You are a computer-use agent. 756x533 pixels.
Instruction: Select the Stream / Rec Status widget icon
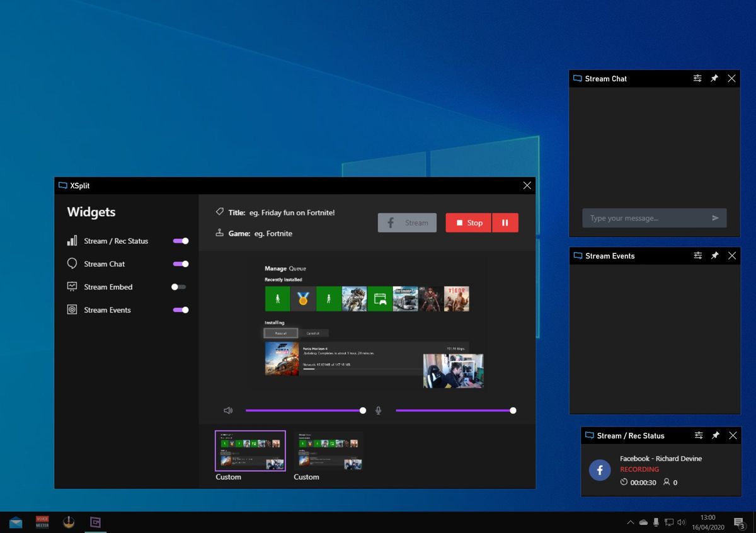coord(71,241)
